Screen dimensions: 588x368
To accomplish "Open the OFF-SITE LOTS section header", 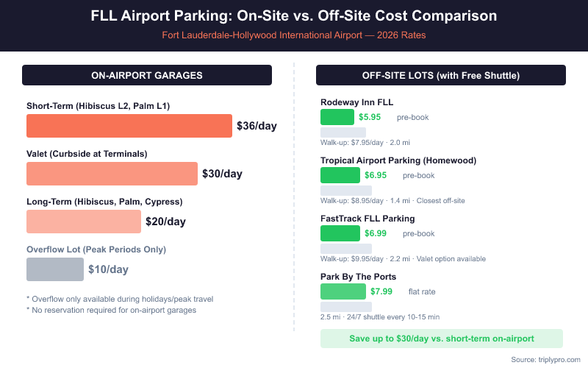I will pos(441,75).
